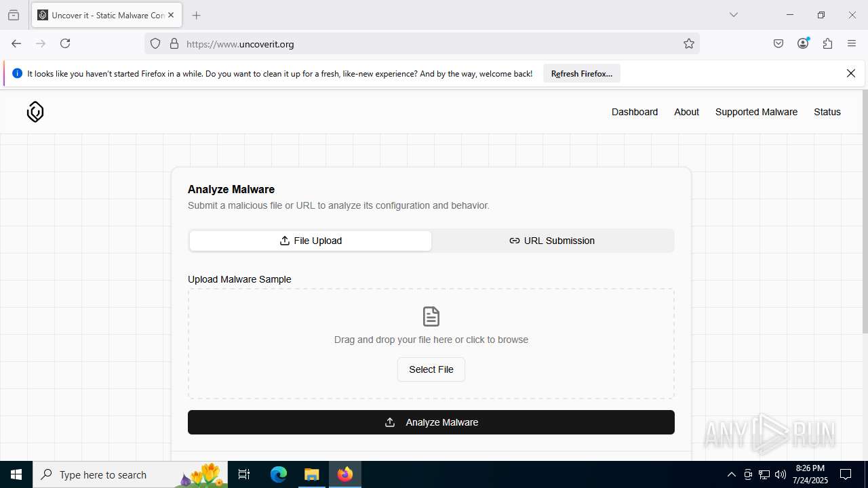Switch to File Upload tab
Screen dimensions: 868x488
(x=311, y=241)
